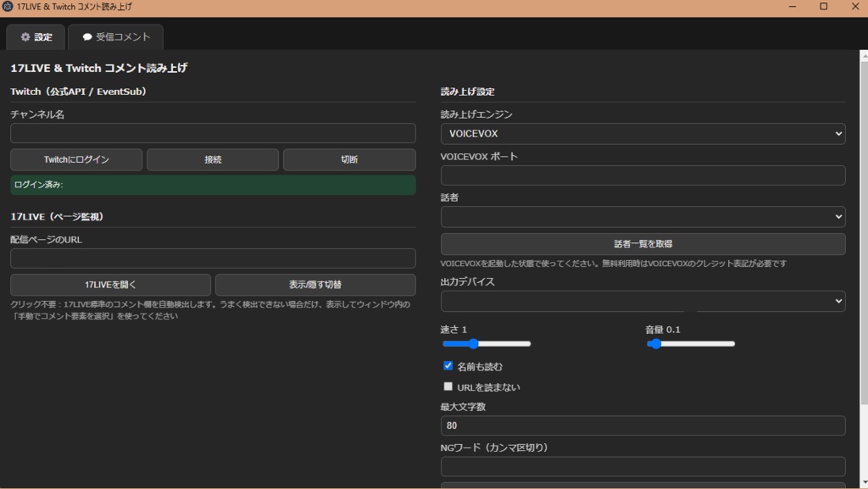Click the 切断 disconnect button
This screenshot has width=868, height=489.
pos(349,159)
